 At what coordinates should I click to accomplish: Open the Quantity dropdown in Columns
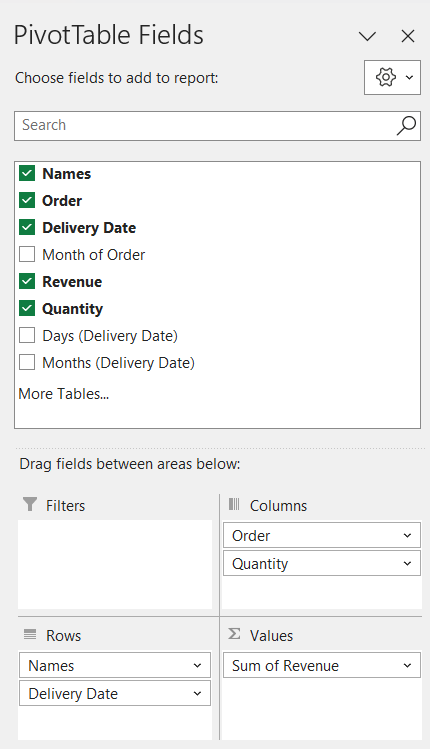[407, 564]
